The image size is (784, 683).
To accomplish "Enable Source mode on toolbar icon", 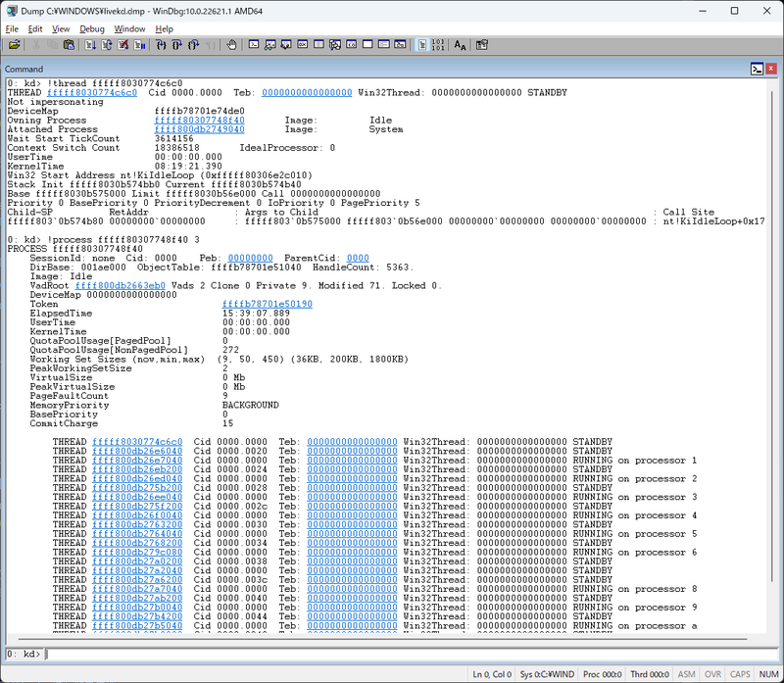I will tap(422, 45).
